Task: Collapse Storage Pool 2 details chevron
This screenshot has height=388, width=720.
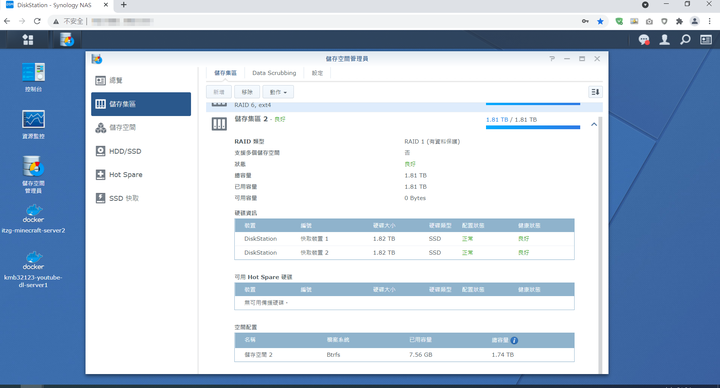Action: click(594, 124)
